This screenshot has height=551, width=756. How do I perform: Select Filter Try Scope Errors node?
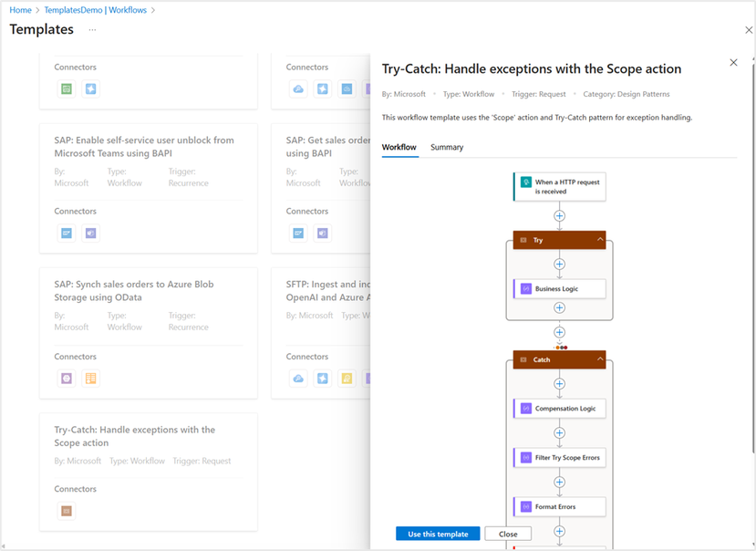559,457
